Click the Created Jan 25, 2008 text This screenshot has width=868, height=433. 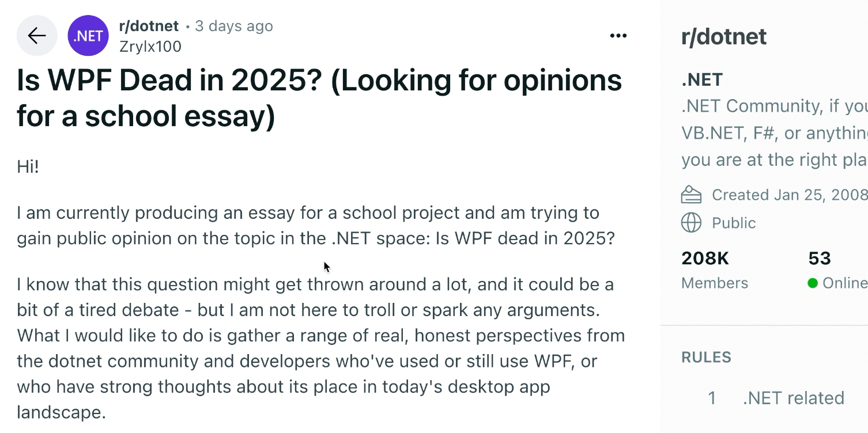coord(788,195)
